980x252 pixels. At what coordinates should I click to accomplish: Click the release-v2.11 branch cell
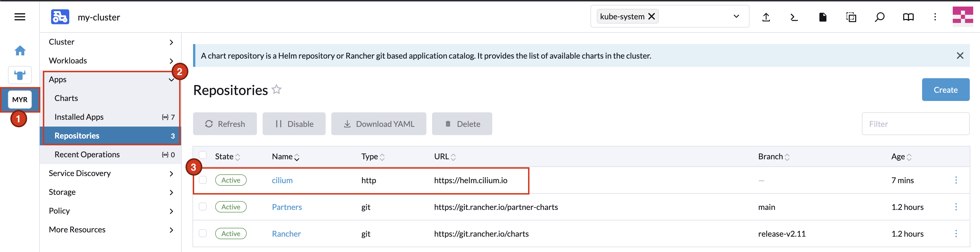(x=782, y=234)
